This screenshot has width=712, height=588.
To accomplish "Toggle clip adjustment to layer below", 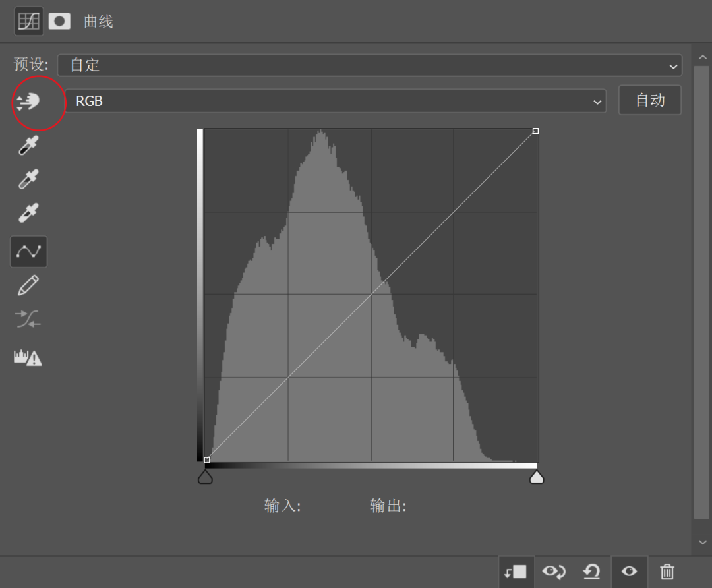I will click(516, 572).
